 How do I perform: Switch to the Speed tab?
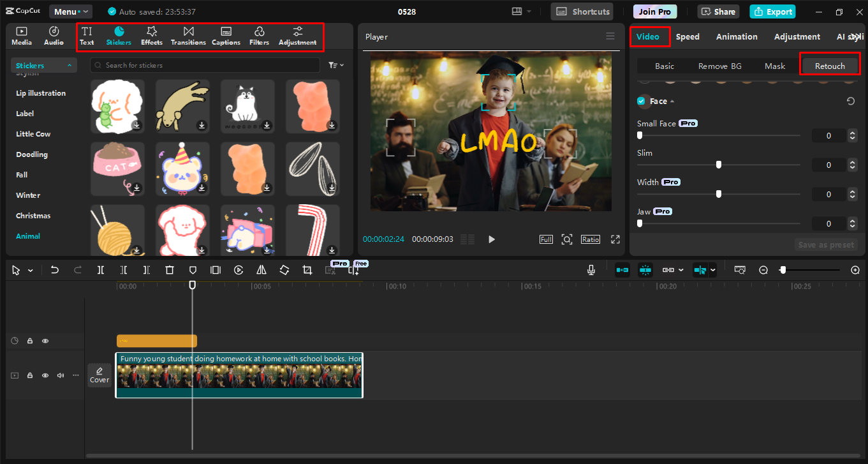pyautogui.click(x=688, y=36)
